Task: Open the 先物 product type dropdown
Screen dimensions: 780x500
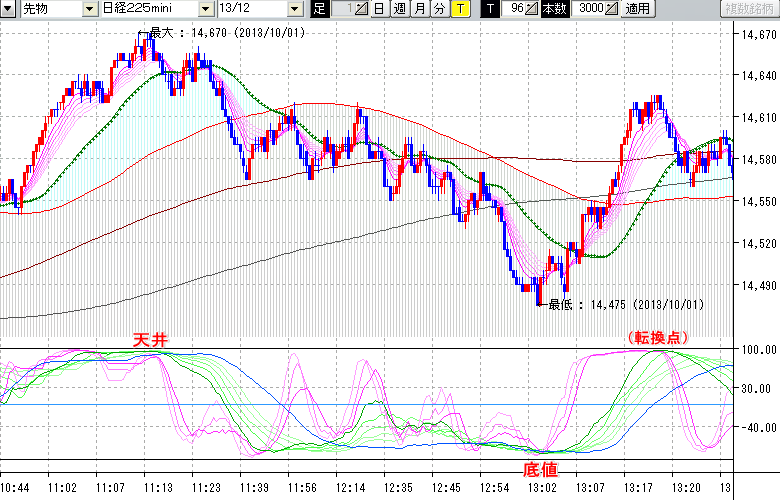Action: pyautogui.click(x=91, y=9)
